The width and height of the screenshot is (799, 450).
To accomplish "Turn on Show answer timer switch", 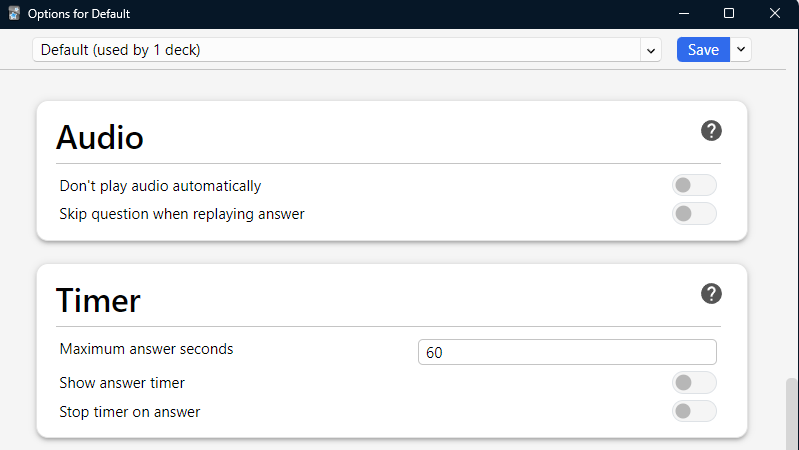I will (694, 382).
